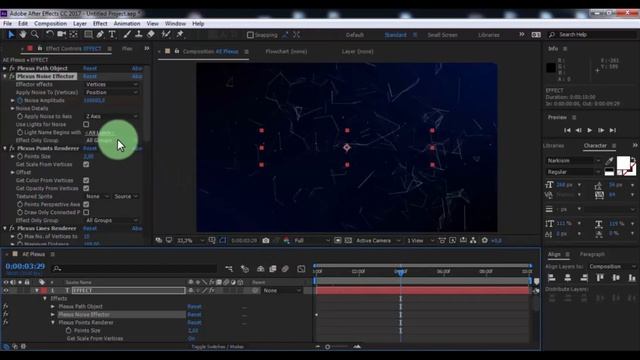Reset Plexus Path Object effect
The image size is (640, 360).
point(90,69)
